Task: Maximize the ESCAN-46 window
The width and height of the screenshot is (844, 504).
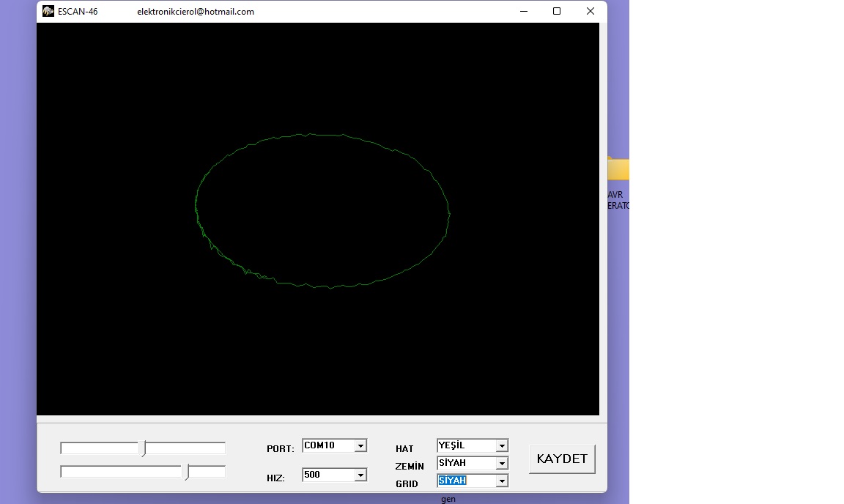Action: click(x=557, y=11)
